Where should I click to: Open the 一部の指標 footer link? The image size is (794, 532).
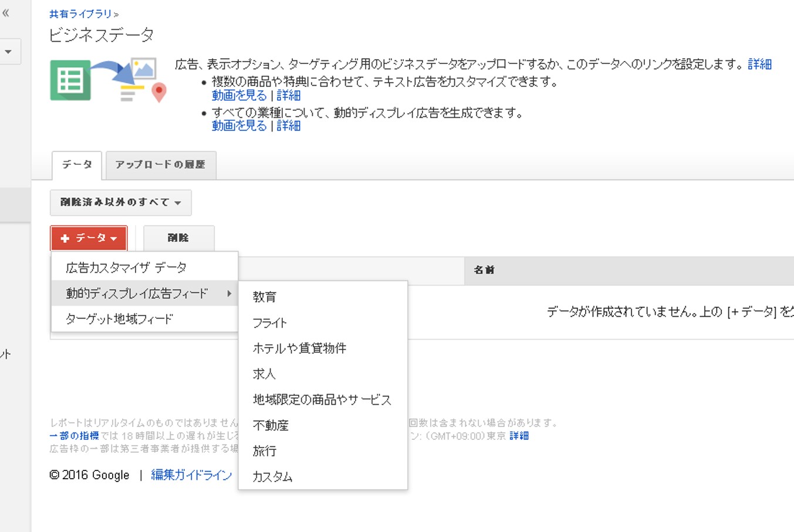[74, 436]
